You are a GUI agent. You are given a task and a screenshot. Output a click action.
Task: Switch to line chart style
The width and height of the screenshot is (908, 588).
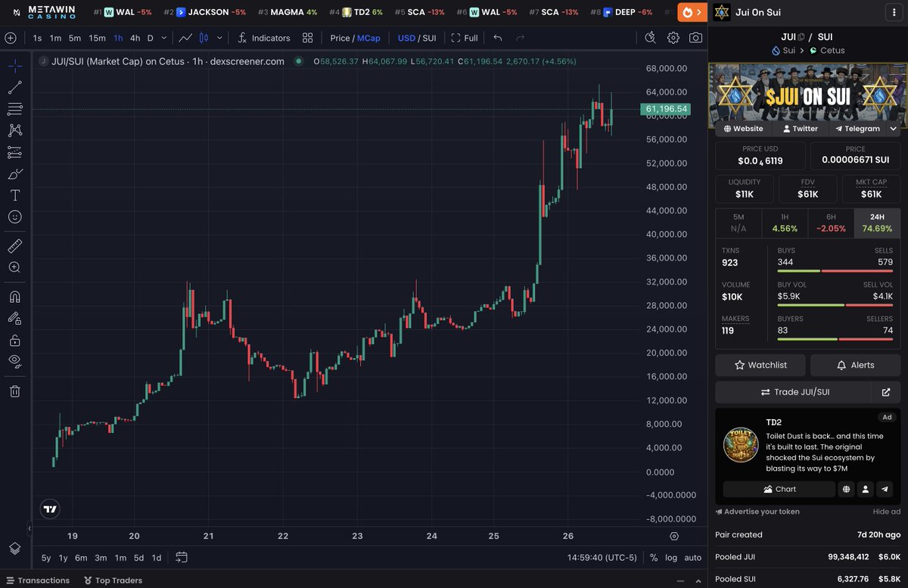(x=185, y=38)
